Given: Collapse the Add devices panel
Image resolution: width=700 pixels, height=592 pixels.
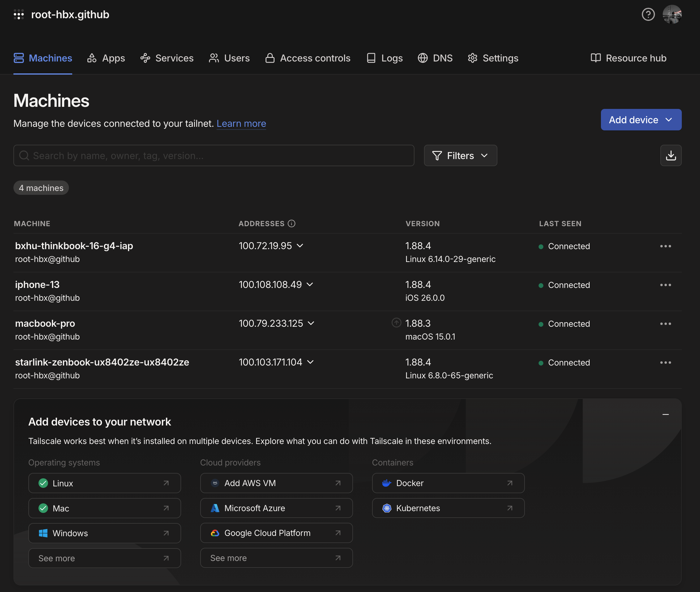Looking at the screenshot, I should 665,415.
